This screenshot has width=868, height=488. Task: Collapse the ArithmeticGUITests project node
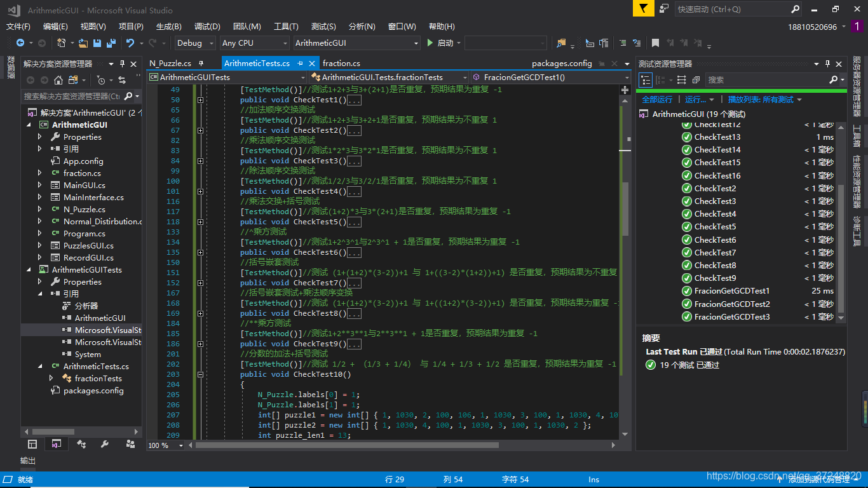(29, 269)
